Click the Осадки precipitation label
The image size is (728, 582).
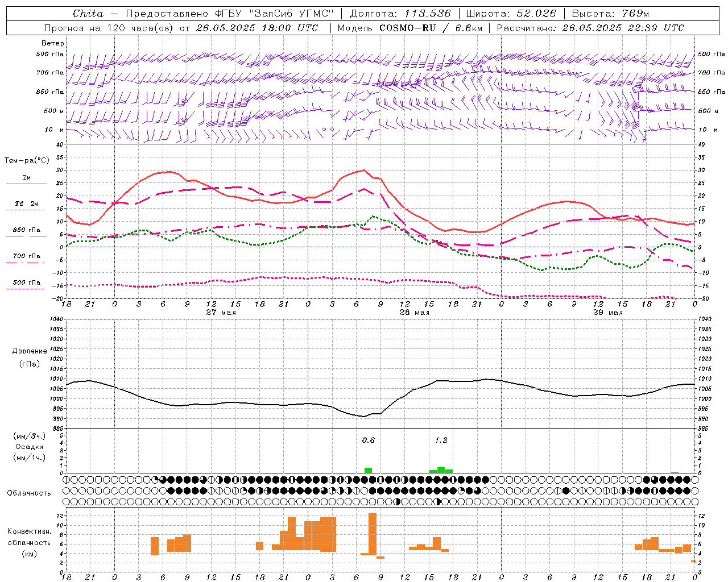(x=30, y=447)
